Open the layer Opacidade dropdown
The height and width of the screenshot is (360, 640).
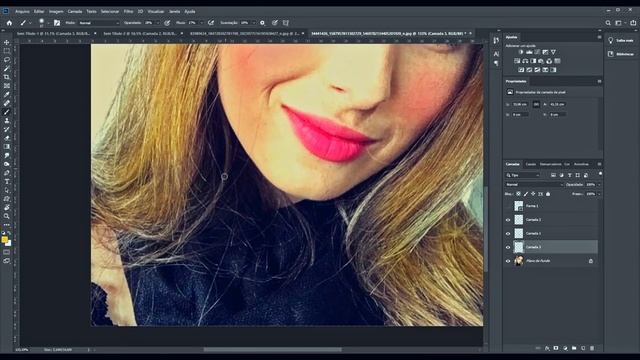click(599, 184)
